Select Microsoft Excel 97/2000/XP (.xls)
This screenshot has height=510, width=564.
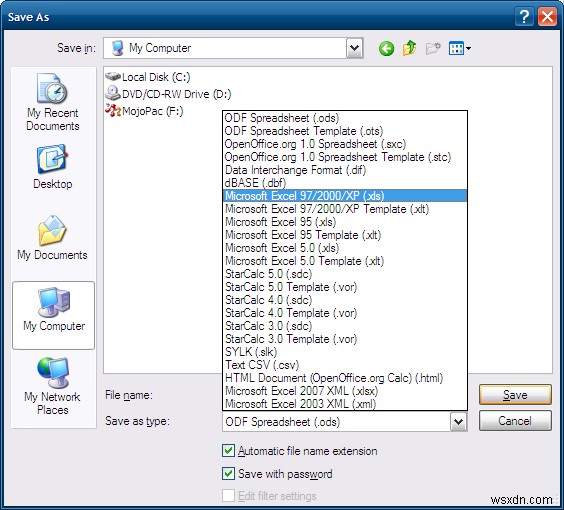(x=345, y=196)
